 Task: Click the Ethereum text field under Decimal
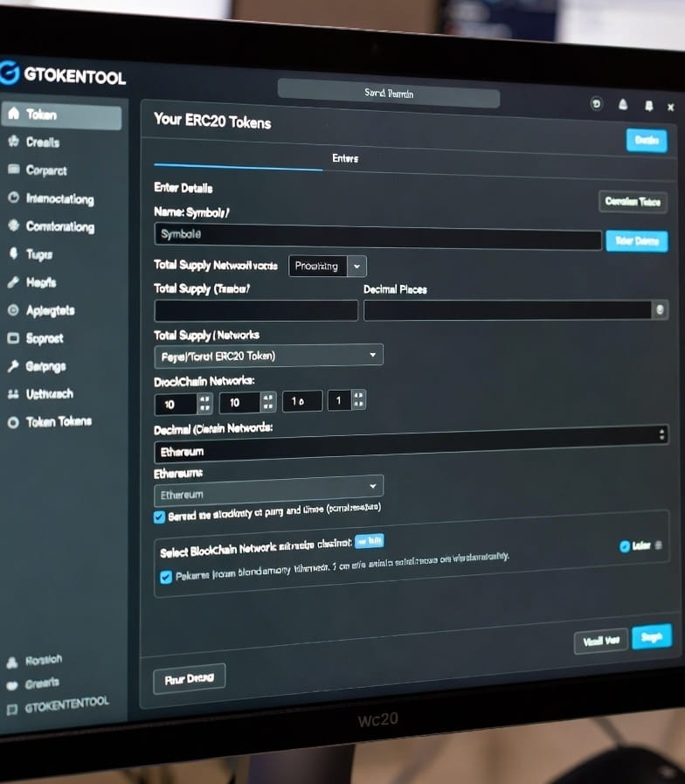[411, 445]
